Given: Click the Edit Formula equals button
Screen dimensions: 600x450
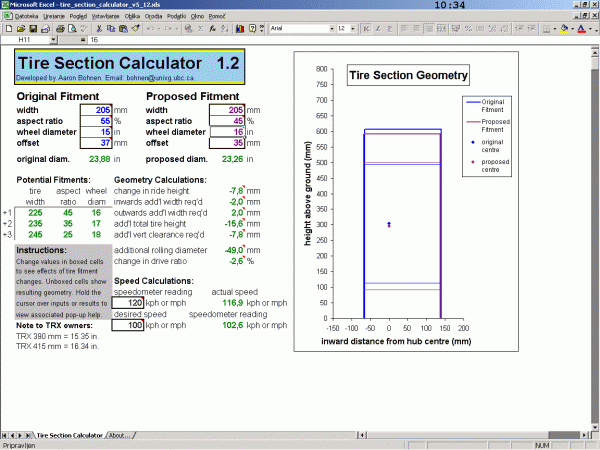Looking at the screenshot, I should coord(83,39).
